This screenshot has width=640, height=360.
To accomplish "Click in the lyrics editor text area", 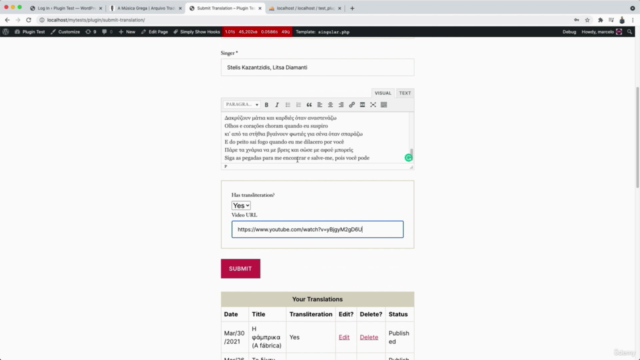I will [315, 138].
